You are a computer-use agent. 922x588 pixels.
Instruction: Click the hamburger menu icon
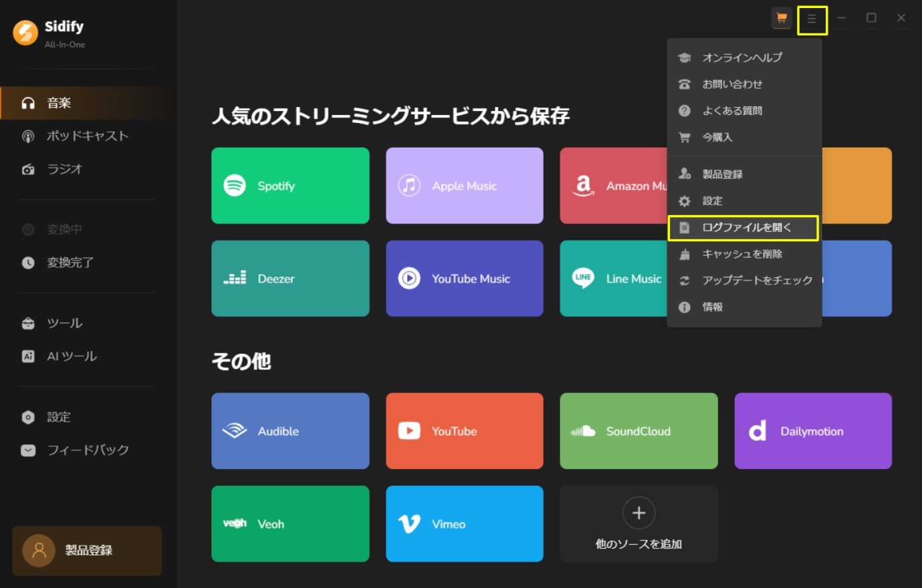(x=812, y=19)
